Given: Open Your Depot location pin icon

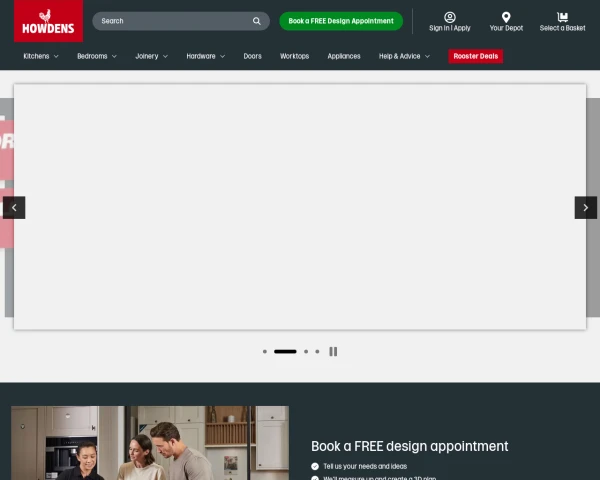Looking at the screenshot, I should (506, 17).
